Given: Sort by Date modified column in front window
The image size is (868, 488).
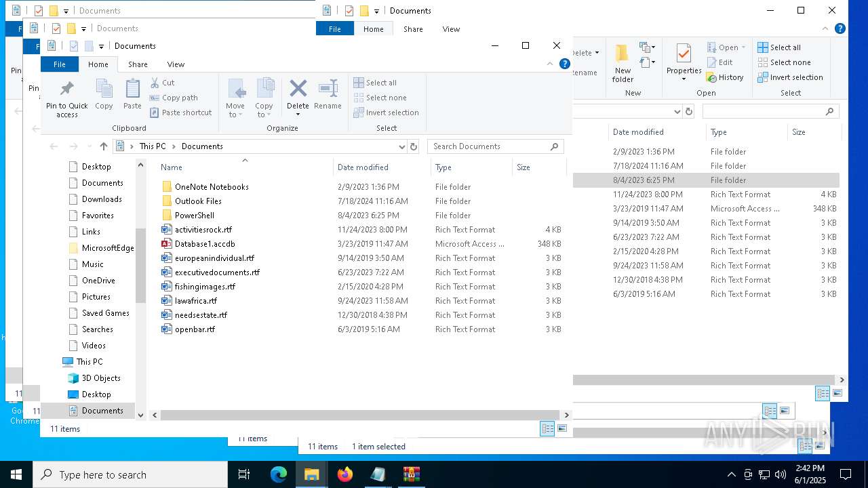Looking at the screenshot, I should (x=382, y=167).
